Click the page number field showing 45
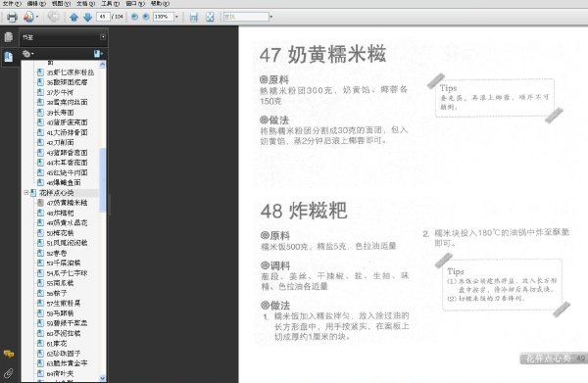This screenshot has width=588, height=383. [x=103, y=17]
